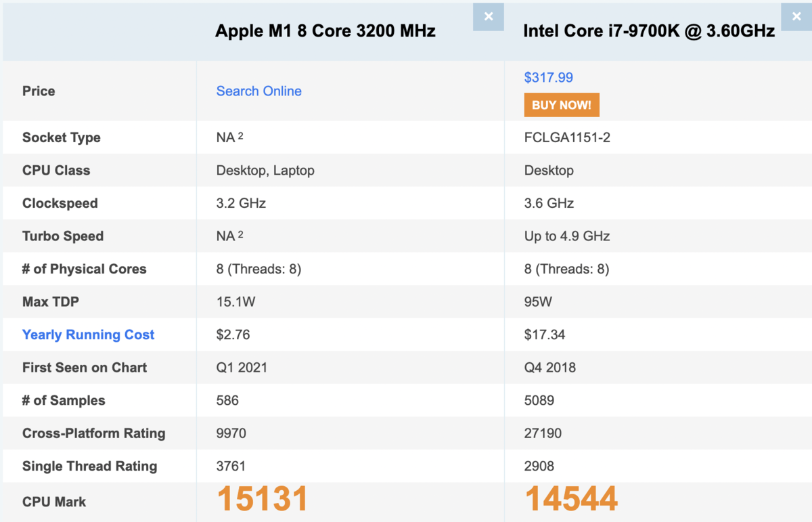The image size is (812, 522).
Task: Click the $17.34 running cost value
Action: [x=545, y=334]
